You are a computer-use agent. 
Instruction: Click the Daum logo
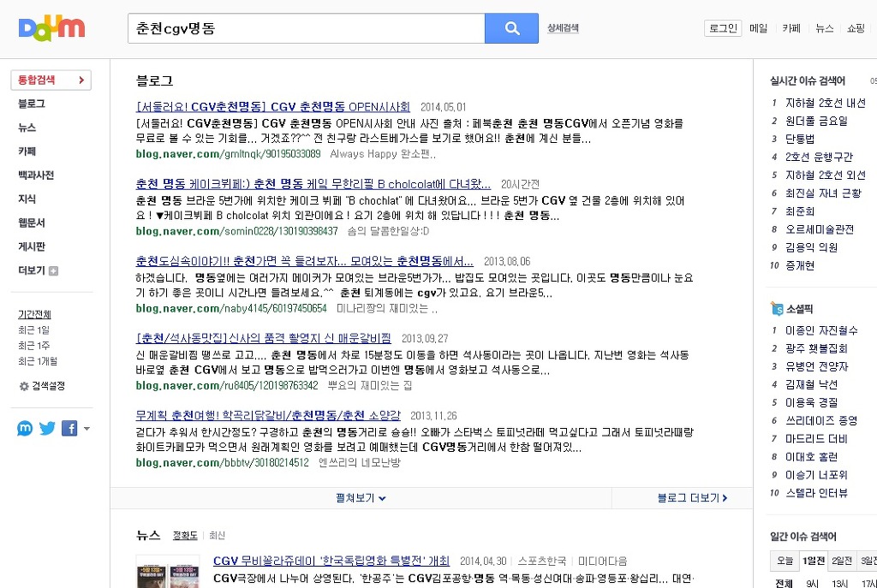pyautogui.click(x=51, y=28)
